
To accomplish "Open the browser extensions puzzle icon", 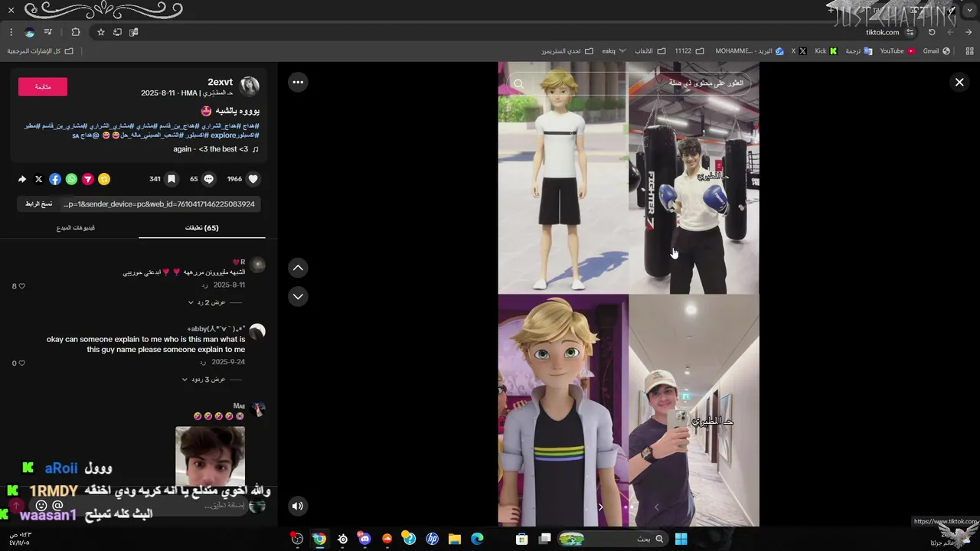I will click(x=75, y=32).
